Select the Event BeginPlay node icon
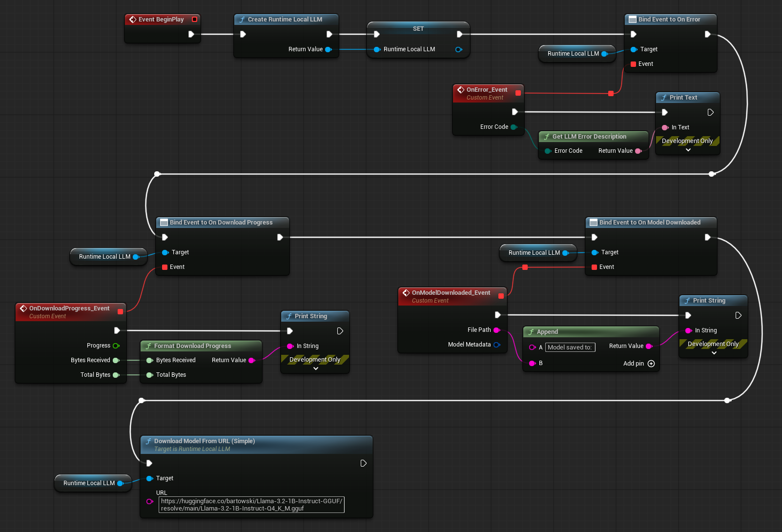The width and height of the screenshot is (782, 532). coord(133,20)
